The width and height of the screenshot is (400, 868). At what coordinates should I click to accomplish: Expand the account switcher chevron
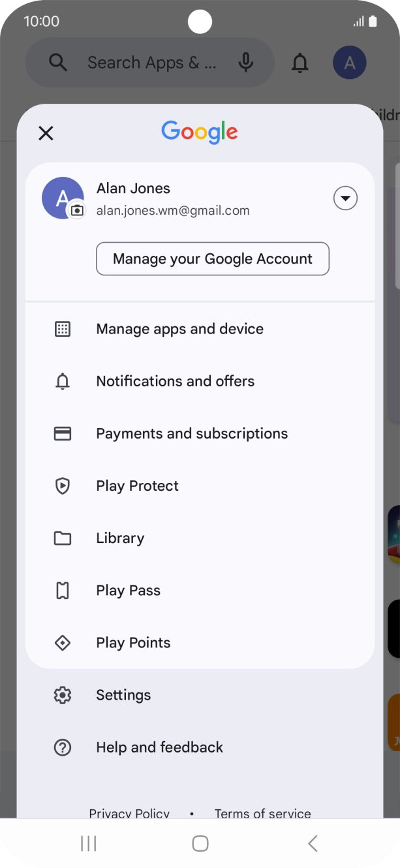[345, 198]
